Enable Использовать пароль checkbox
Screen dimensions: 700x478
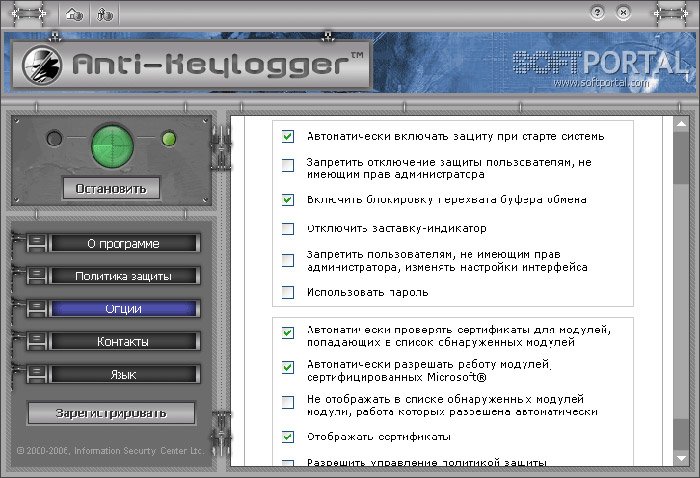[x=288, y=292]
